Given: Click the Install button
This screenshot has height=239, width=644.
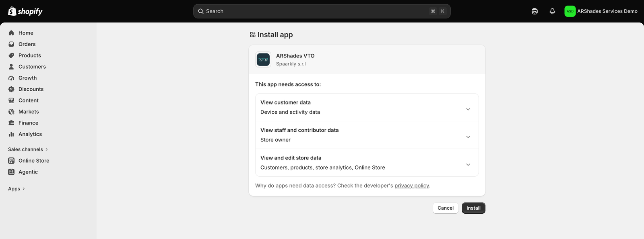Looking at the screenshot, I should coord(473,208).
